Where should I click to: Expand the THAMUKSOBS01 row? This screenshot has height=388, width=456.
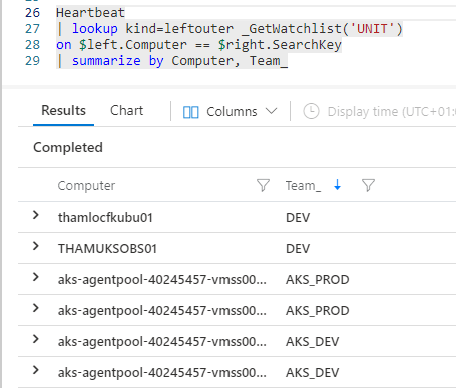[36, 246]
